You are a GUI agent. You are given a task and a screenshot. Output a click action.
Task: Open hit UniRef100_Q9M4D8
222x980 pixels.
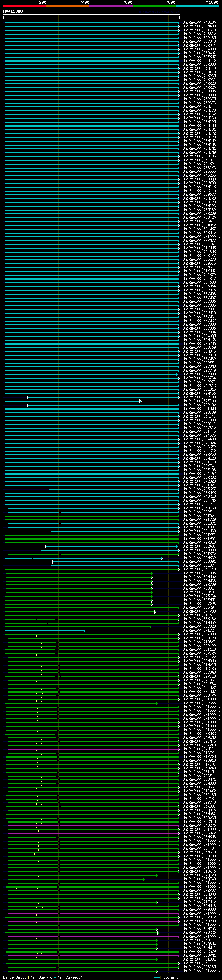coord(199,26)
